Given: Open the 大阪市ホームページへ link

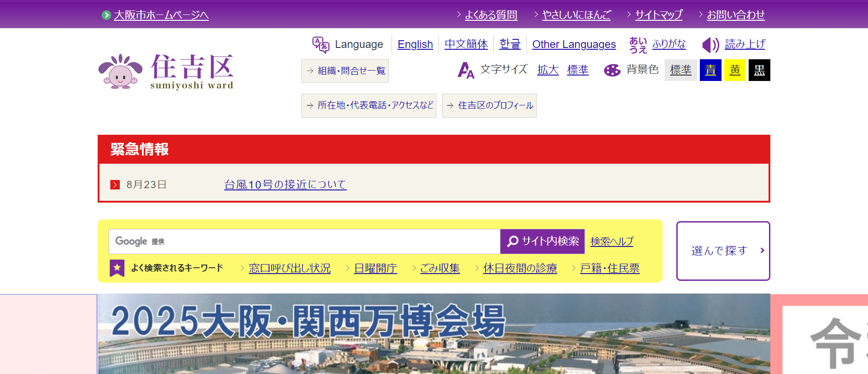Looking at the screenshot, I should [161, 15].
